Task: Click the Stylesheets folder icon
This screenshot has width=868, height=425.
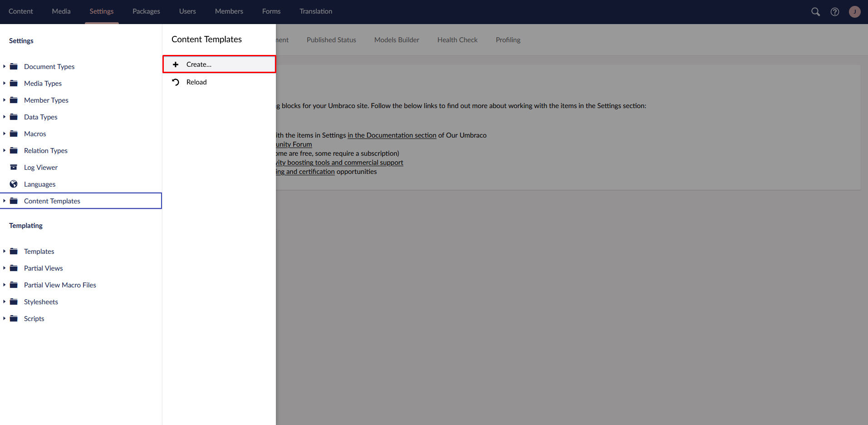Action: click(x=14, y=301)
